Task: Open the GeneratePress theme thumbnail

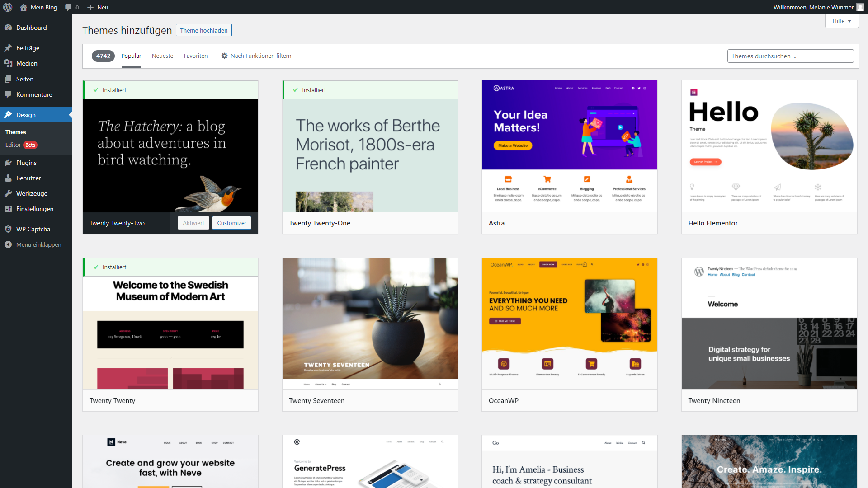Action: 370,462
